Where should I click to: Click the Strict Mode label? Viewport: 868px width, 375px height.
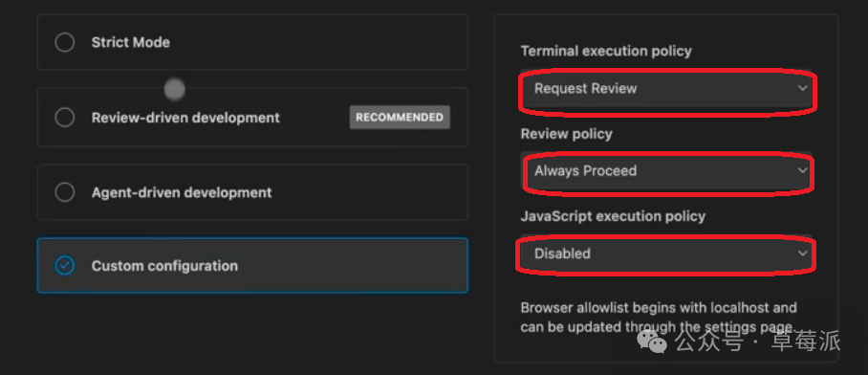pos(131,43)
